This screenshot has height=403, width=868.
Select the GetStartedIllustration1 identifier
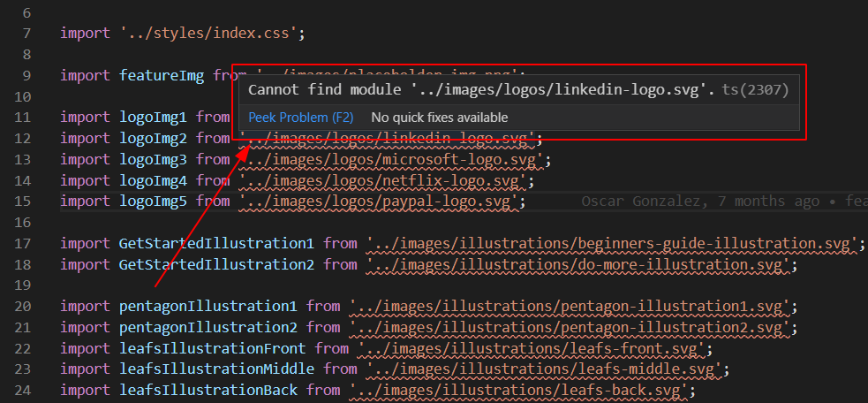point(216,244)
